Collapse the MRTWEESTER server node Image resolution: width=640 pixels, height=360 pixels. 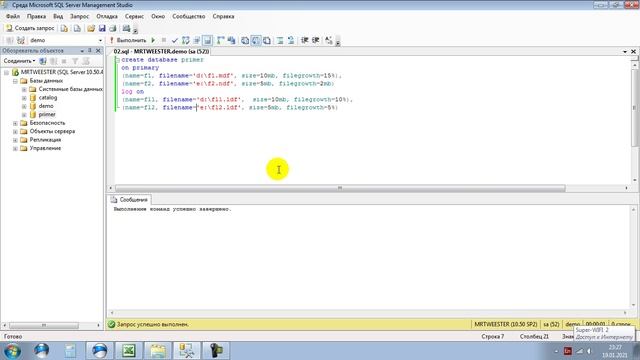coord(7,72)
